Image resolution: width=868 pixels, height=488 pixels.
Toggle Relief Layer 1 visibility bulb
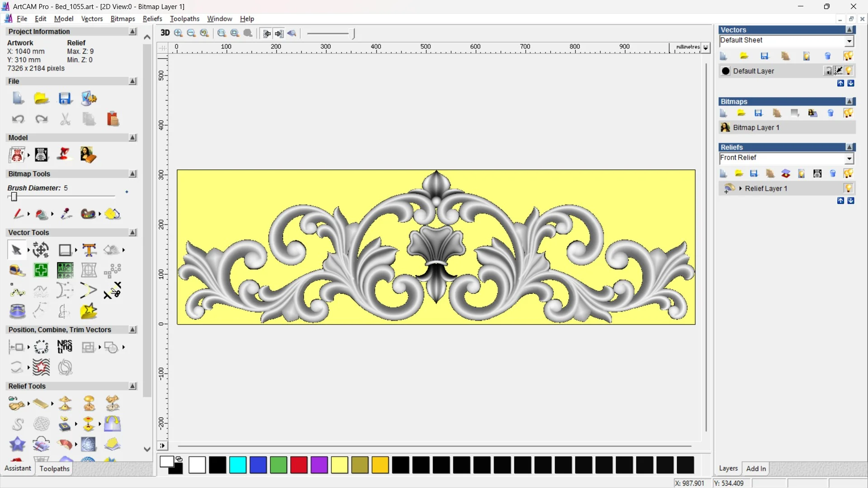(x=848, y=188)
